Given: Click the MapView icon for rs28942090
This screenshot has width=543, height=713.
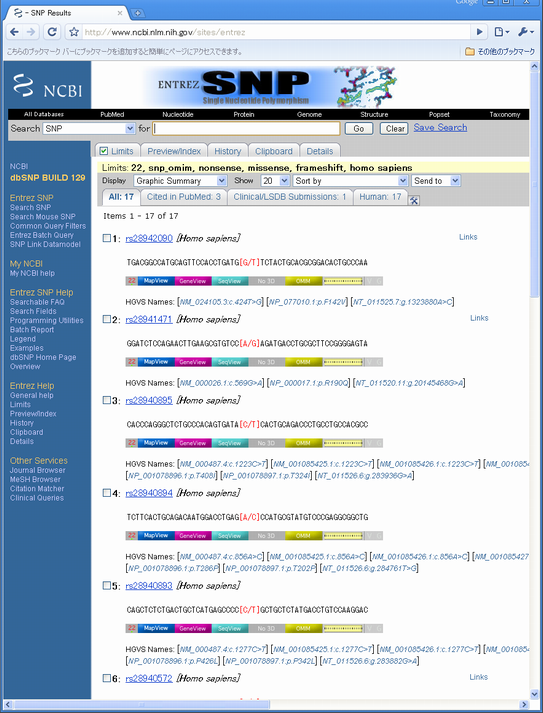Looking at the screenshot, I should 156,281.
